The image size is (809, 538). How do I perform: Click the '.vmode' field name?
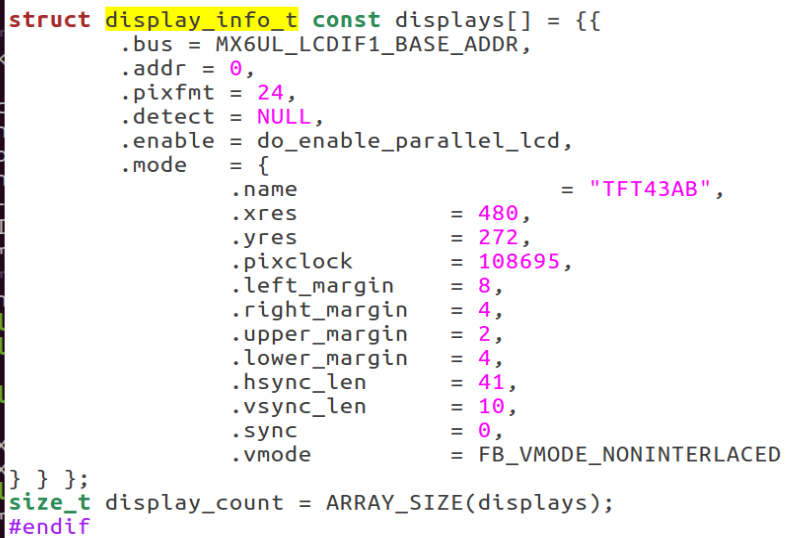pyautogui.click(x=271, y=455)
